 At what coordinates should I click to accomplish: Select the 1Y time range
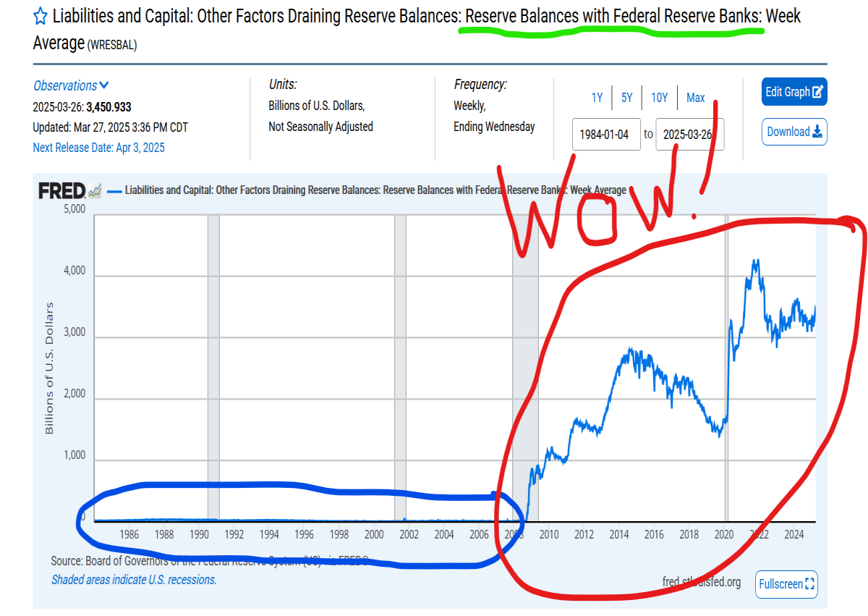[x=597, y=98]
